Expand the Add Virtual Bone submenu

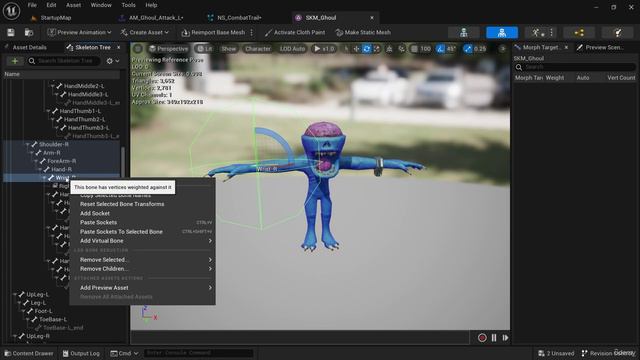pos(142,241)
